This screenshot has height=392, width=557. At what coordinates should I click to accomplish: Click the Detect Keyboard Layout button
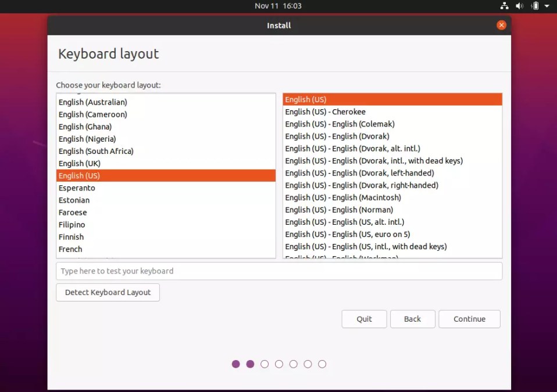(107, 292)
